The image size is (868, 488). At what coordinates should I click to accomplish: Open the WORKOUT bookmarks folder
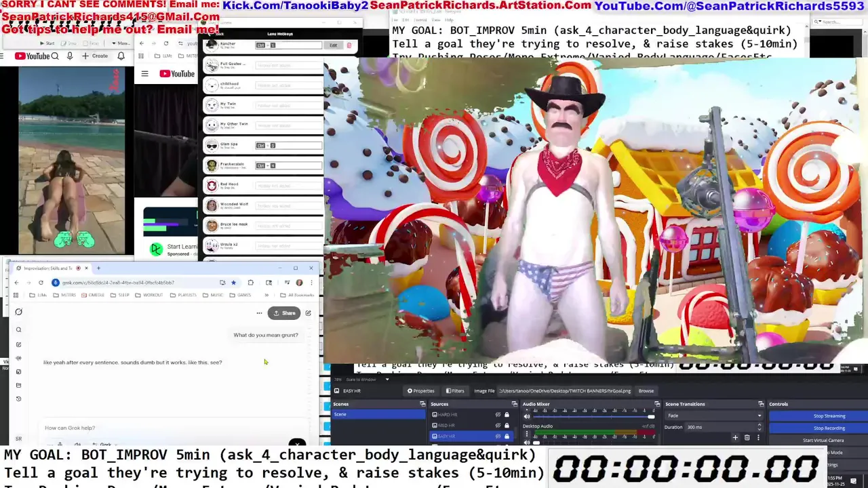click(x=150, y=295)
